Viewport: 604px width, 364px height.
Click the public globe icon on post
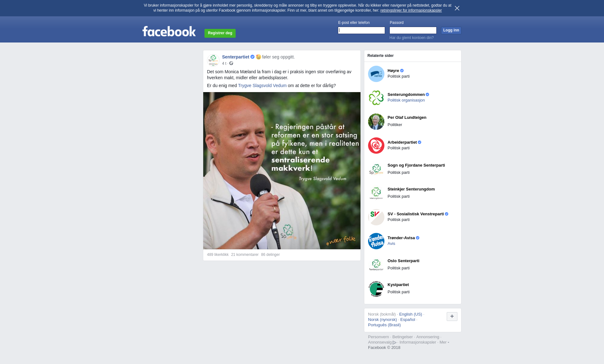[231, 63]
